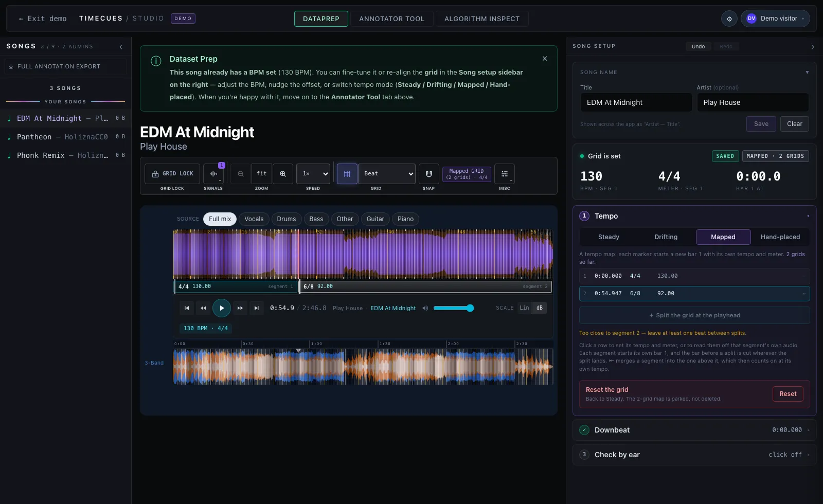Toggle the Snap magnet icon

pyautogui.click(x=429, y=174)
